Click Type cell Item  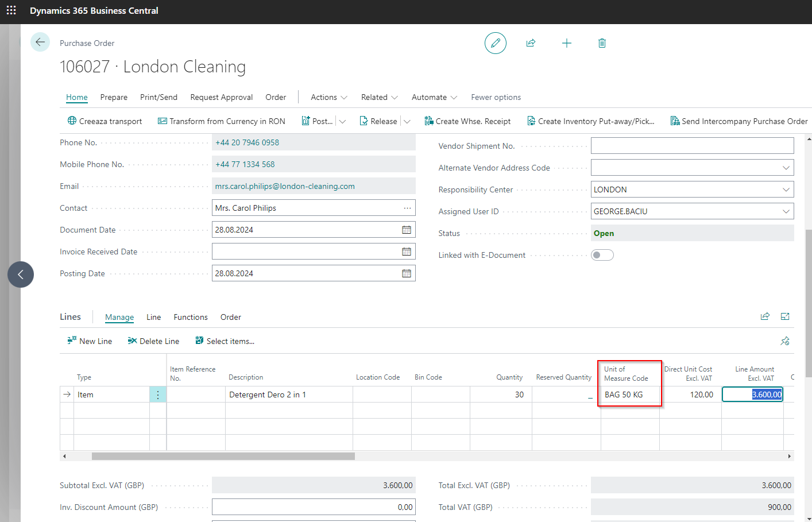(x=111, y=395)
